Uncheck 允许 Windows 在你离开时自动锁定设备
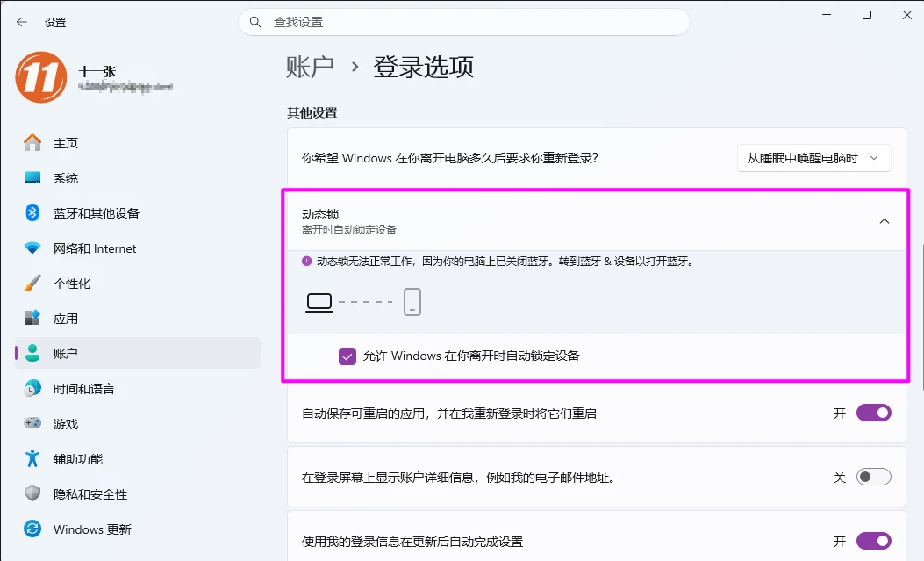924x561 pixels. [347, 356]
